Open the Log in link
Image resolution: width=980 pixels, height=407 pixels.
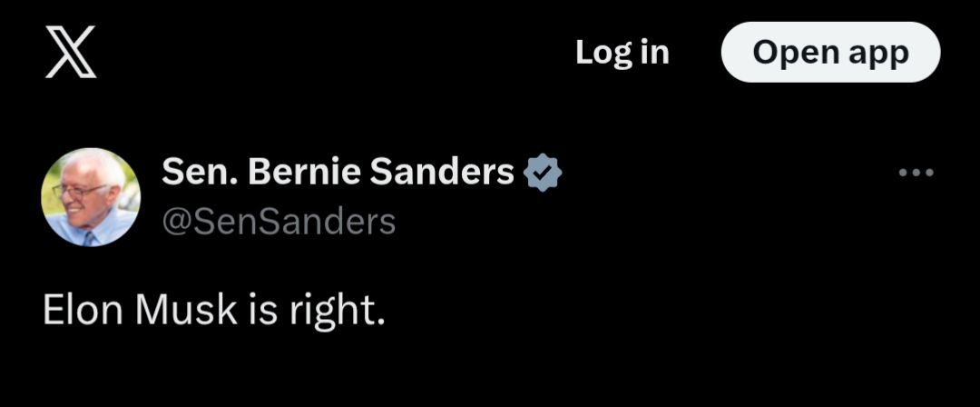(x=622, y=53)
